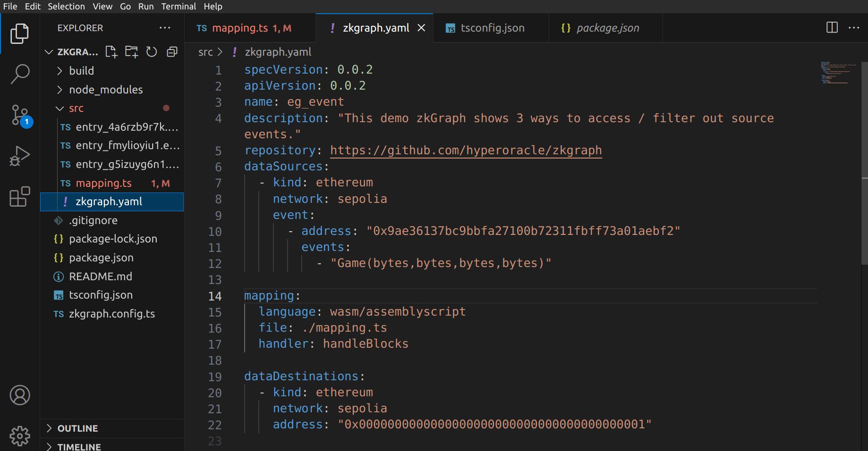Open the Extensions view
The height and width of the screenshot is (451, 868).
click(x=19, y=196)
